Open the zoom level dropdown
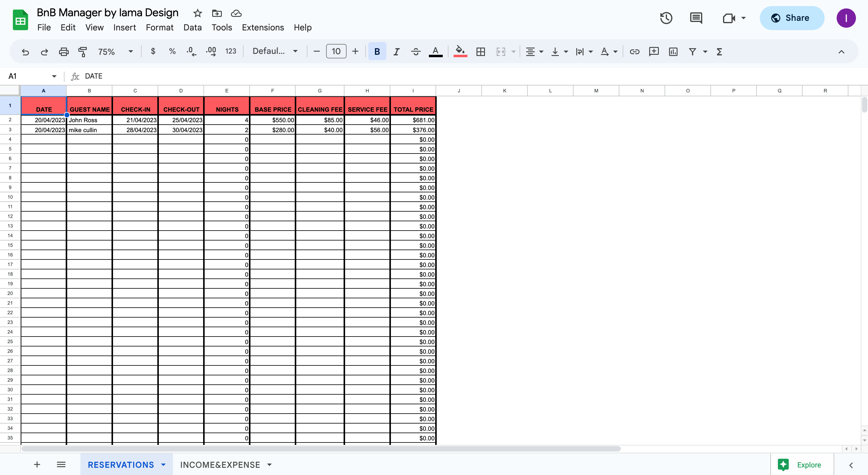This screenshot has height=475, width=868. [x=115, y=51]
